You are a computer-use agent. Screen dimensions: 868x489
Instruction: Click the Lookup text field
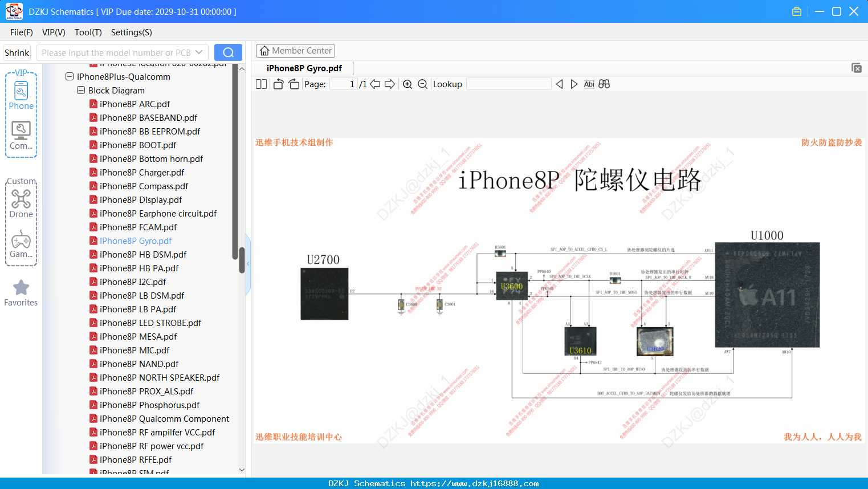[x=508, y=84]
